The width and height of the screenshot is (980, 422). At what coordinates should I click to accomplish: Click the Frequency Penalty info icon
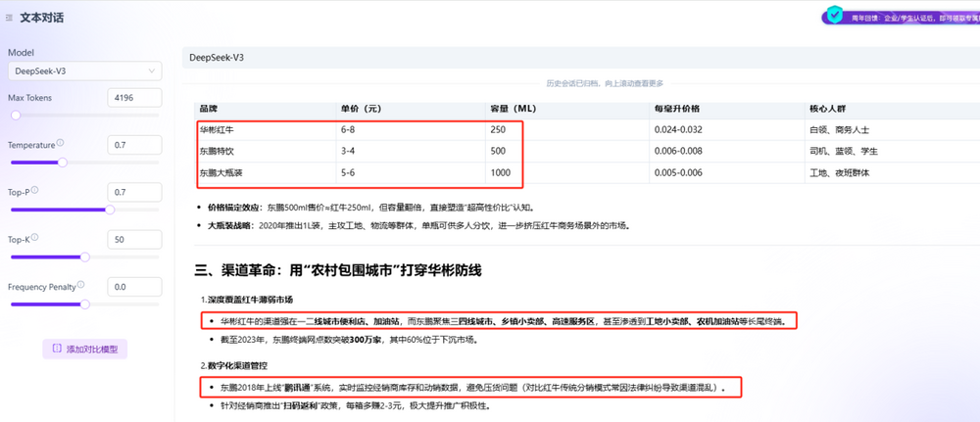tap(82, 285)
